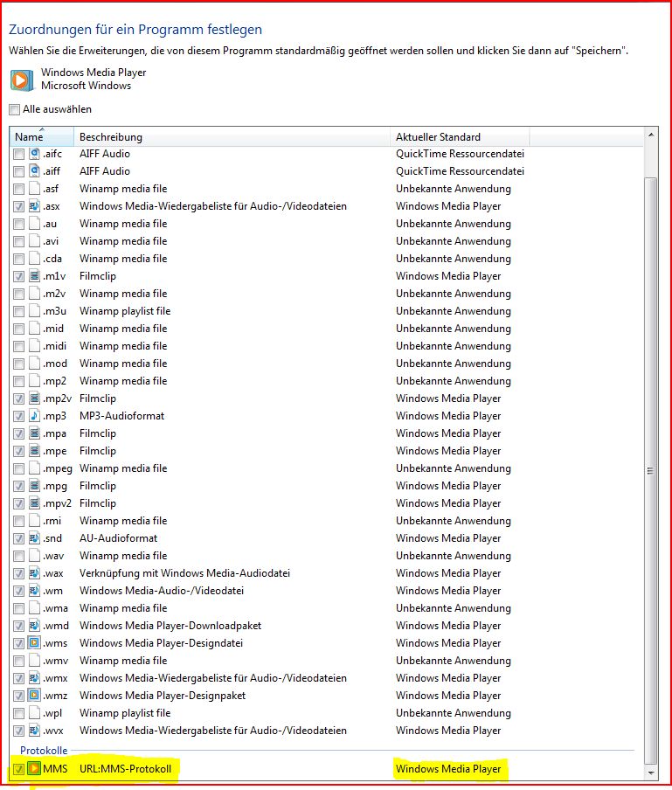672x790 pixels.
Task: Check the .rmi extension checkbox
Action: tap(18, 521)
